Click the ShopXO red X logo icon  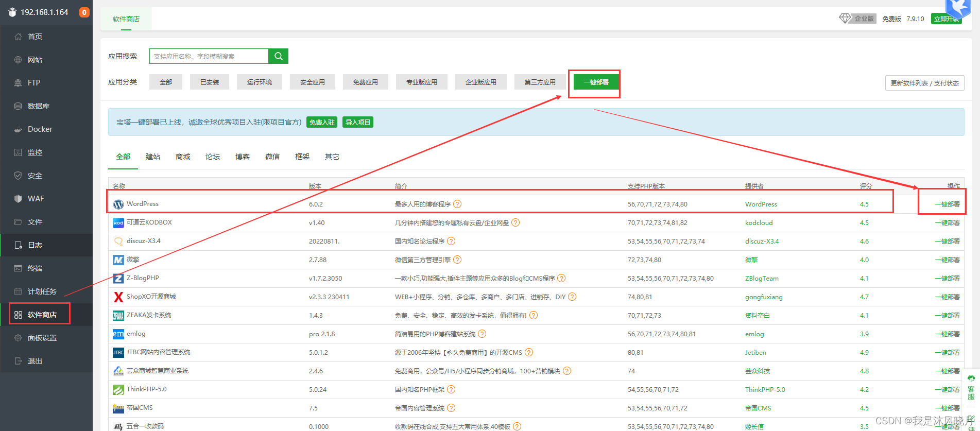(x=118, y=297)
